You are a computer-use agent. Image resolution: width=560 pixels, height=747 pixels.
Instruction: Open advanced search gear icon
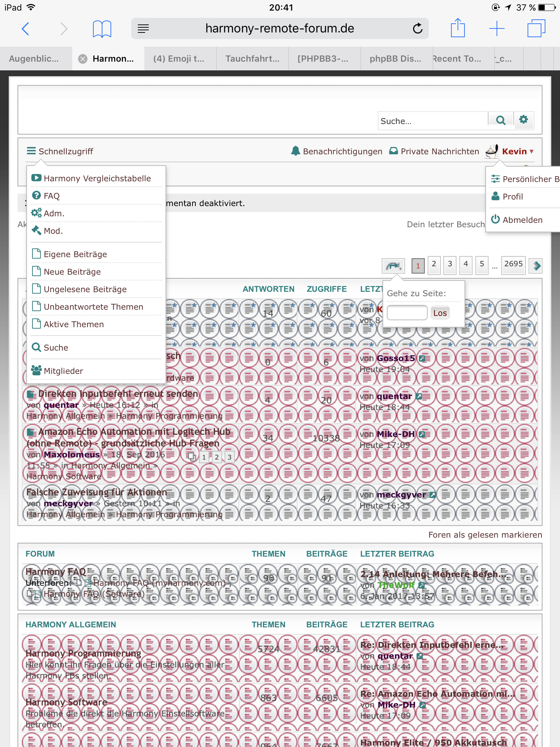524,120
